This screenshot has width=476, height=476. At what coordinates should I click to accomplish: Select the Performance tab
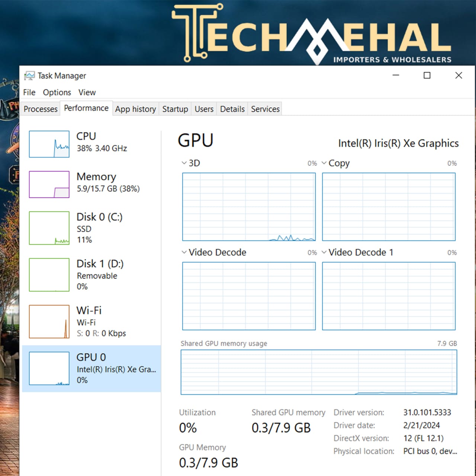[86, 108]
